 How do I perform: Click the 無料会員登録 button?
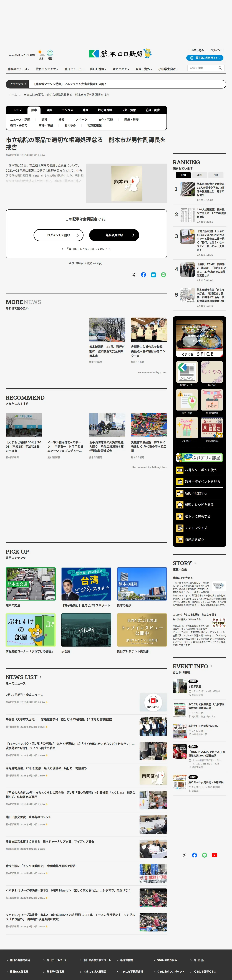[114, 235]
